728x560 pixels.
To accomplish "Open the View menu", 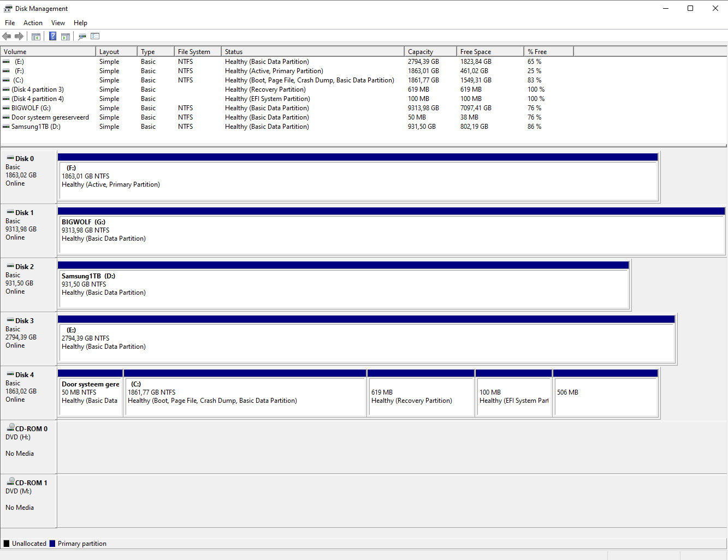I will click(58, 23).
